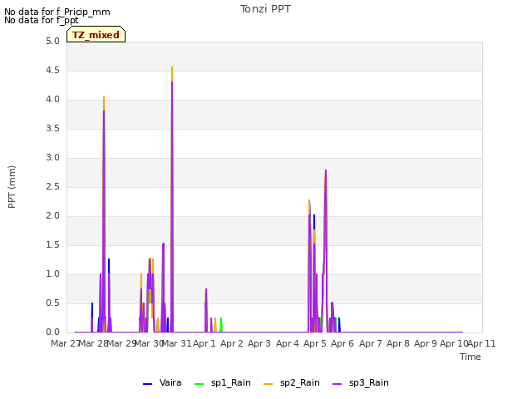
Task: Click the Time x-axis label
Action: click(470, 357)
